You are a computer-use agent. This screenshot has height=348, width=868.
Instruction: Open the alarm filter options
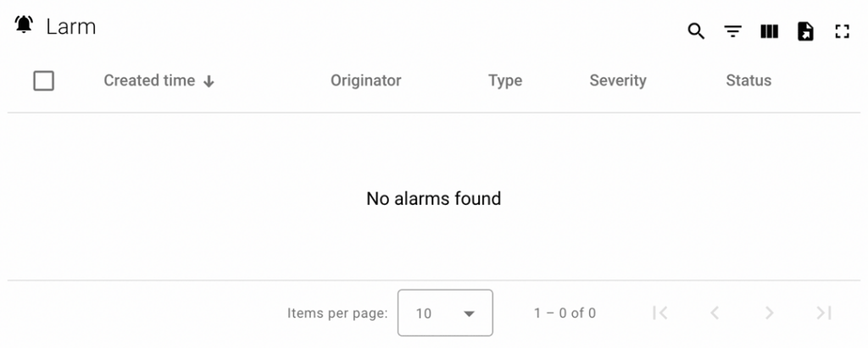coord(732,32)
